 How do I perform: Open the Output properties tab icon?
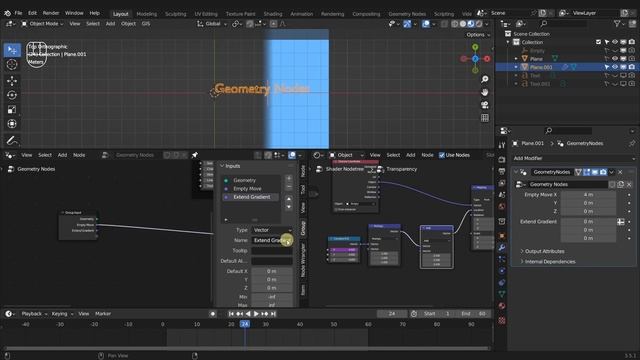[502, 171]
